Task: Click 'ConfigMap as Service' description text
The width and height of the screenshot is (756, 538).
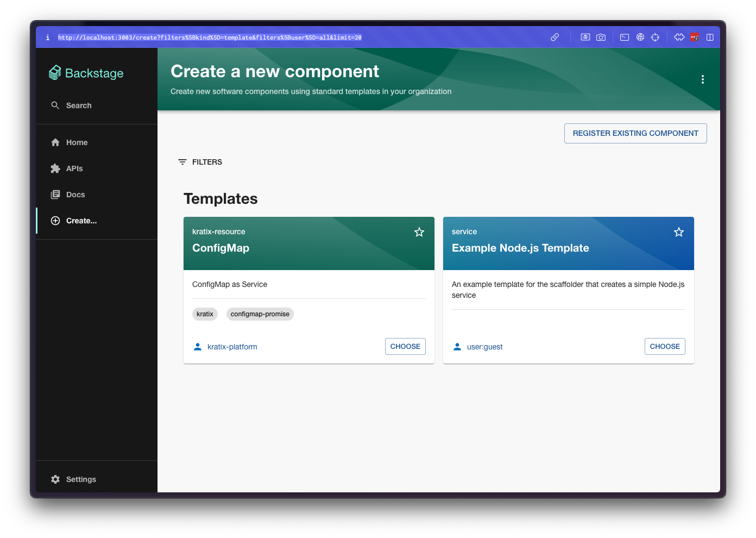Action: coord(230,284)
